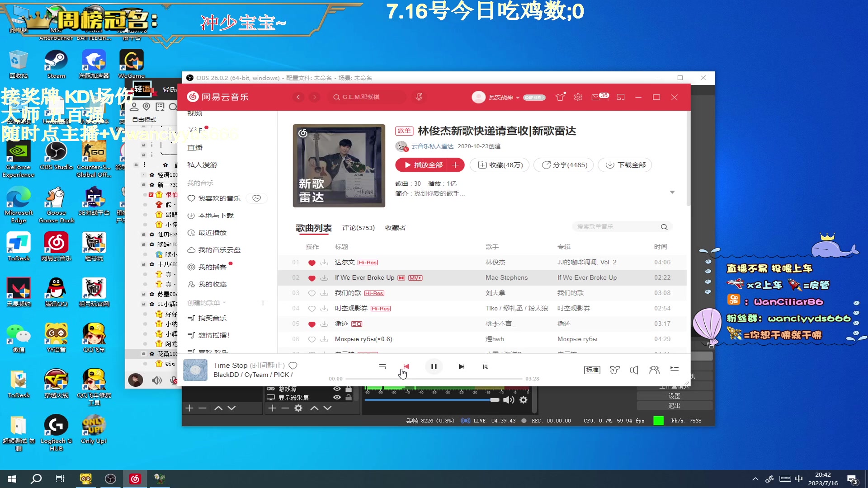
Task: Move OBS source up arrow
Action: (315, 408)
